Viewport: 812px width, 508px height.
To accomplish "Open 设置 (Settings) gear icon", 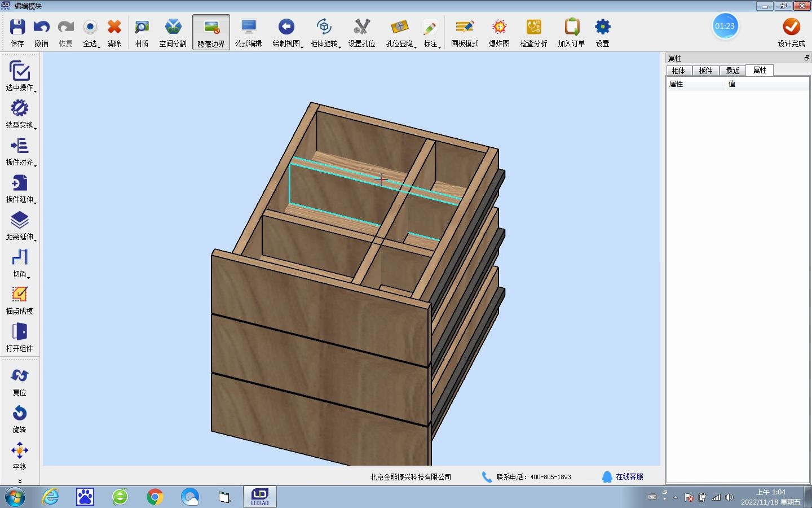I will click(x=603, y=27).
